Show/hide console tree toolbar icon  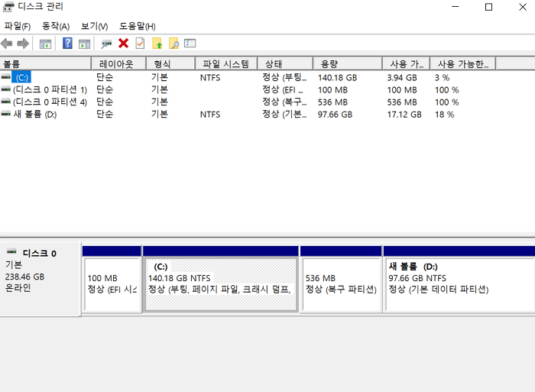click(45, 44)
